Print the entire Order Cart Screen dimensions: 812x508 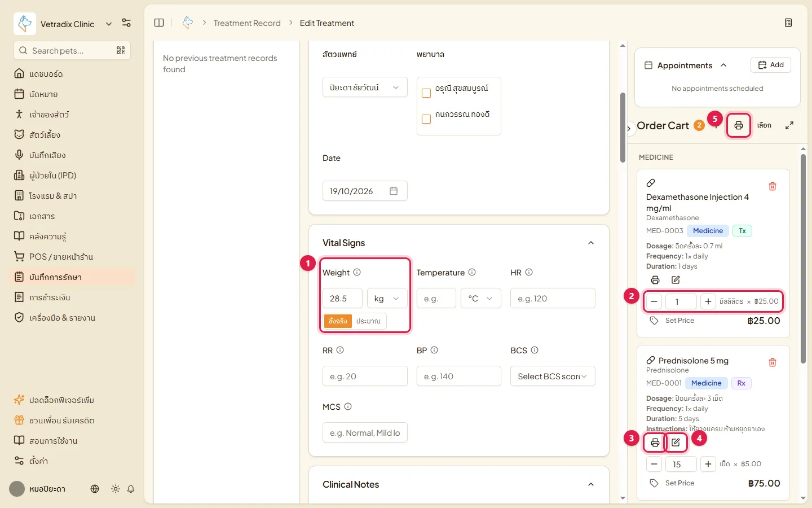pyautogui.click(x=738, y=125)
